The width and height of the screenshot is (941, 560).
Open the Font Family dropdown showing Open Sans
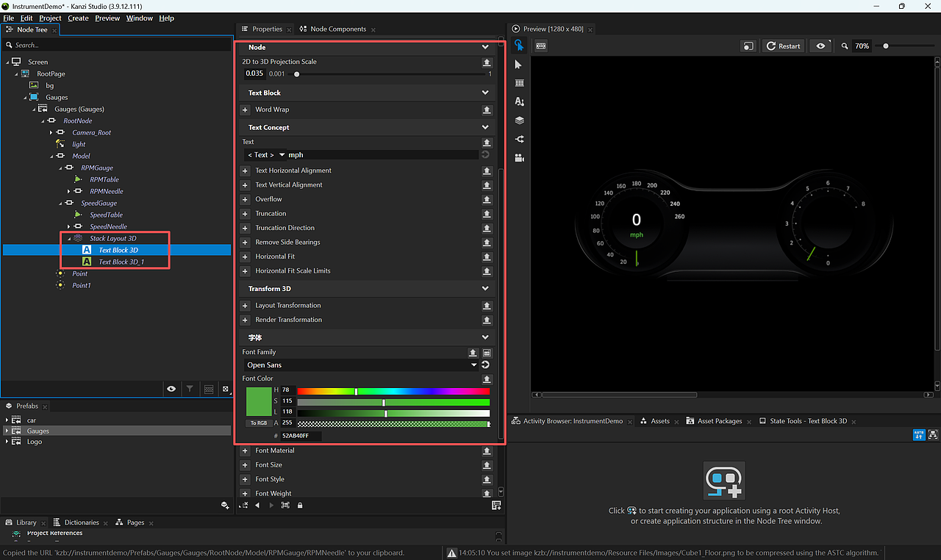361,365
